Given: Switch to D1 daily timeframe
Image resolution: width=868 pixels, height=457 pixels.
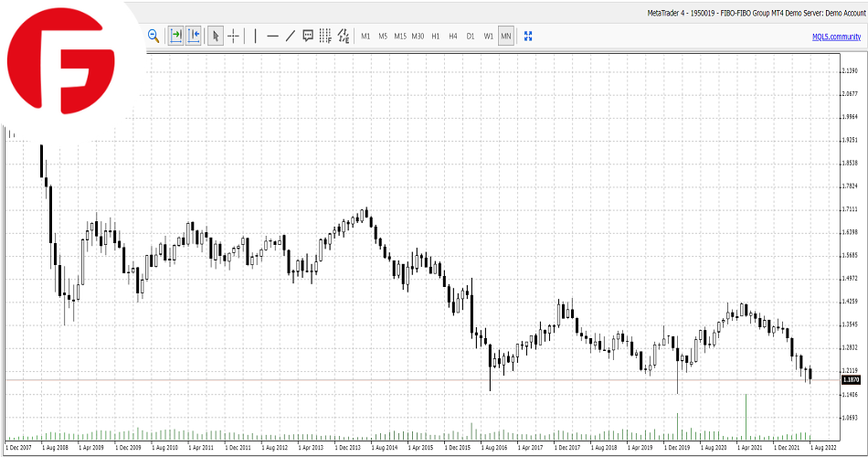Looking at the screenshot, I should [x=471, y=36].
